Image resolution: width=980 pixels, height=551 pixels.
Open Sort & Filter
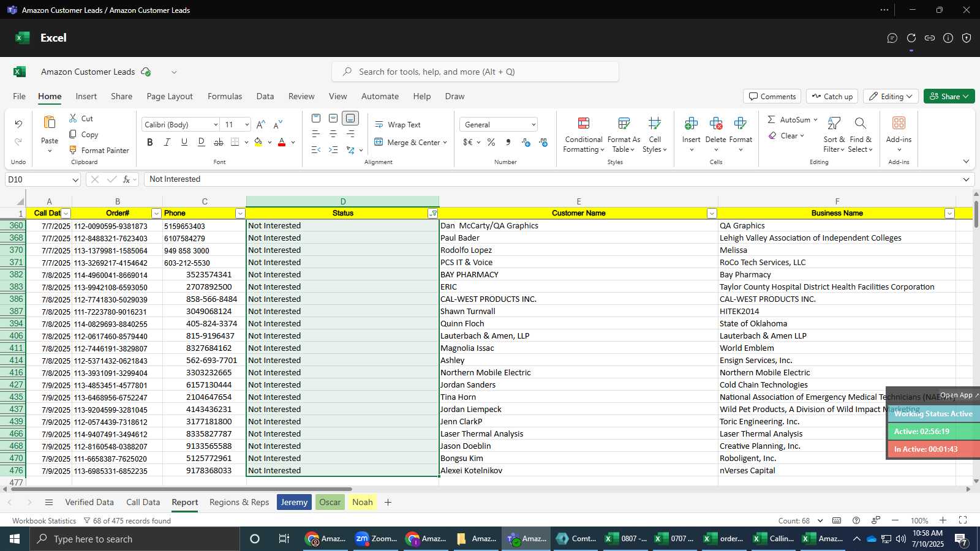point(834,135)
